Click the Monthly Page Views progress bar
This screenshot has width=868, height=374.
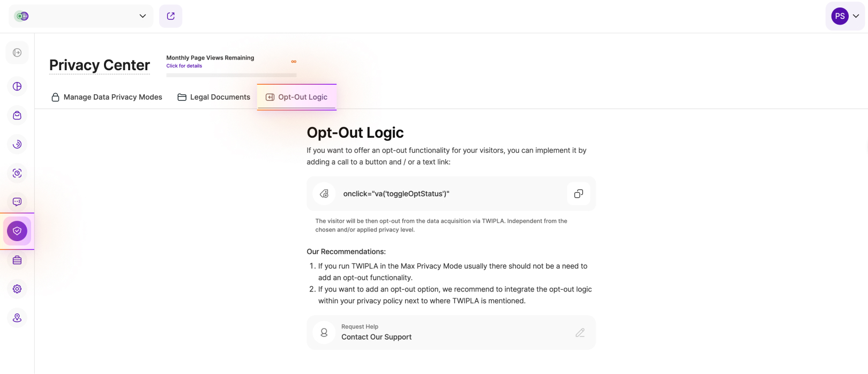(x=231, y=75)
